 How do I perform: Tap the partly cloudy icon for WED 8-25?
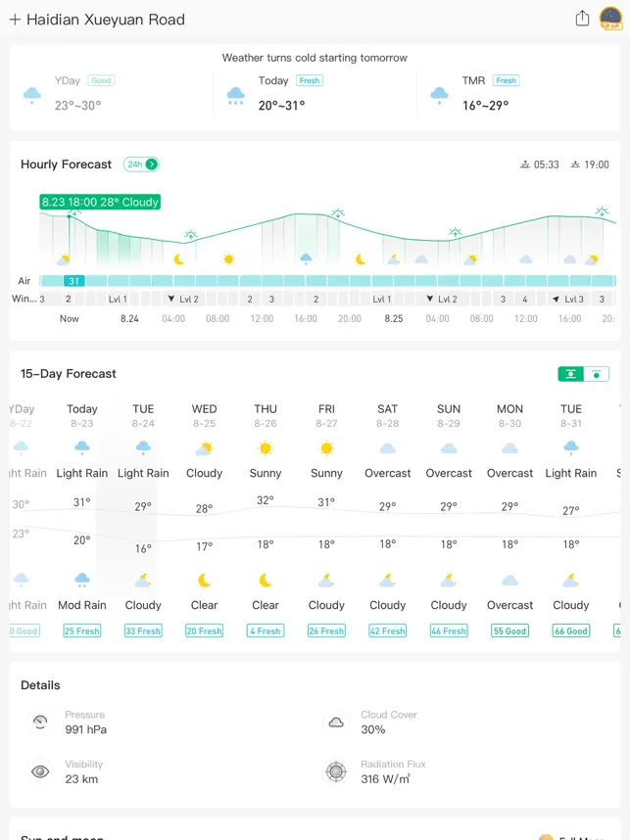coord(204,447)
